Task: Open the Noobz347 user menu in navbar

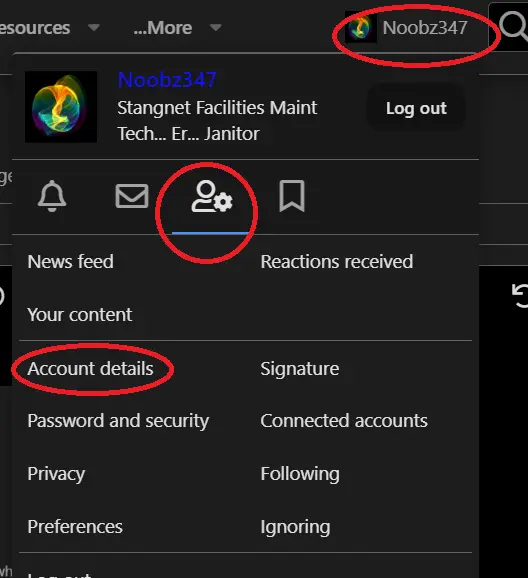Action: click(x=407, y=28)
